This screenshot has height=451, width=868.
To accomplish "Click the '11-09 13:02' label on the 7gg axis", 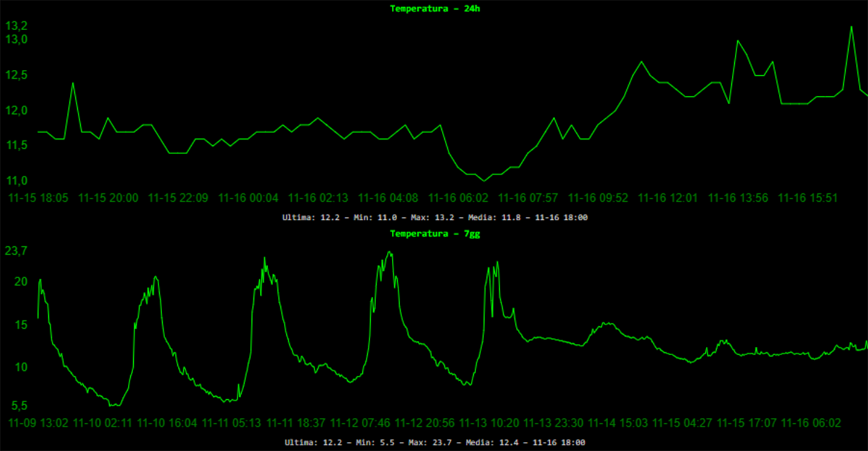I will [x=38, y=423].
